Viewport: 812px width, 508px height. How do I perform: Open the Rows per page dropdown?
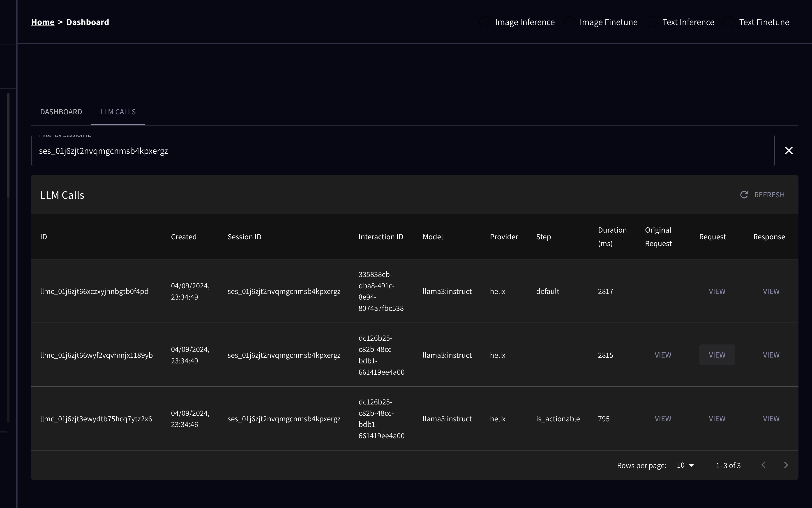click(x=685, y=465)
